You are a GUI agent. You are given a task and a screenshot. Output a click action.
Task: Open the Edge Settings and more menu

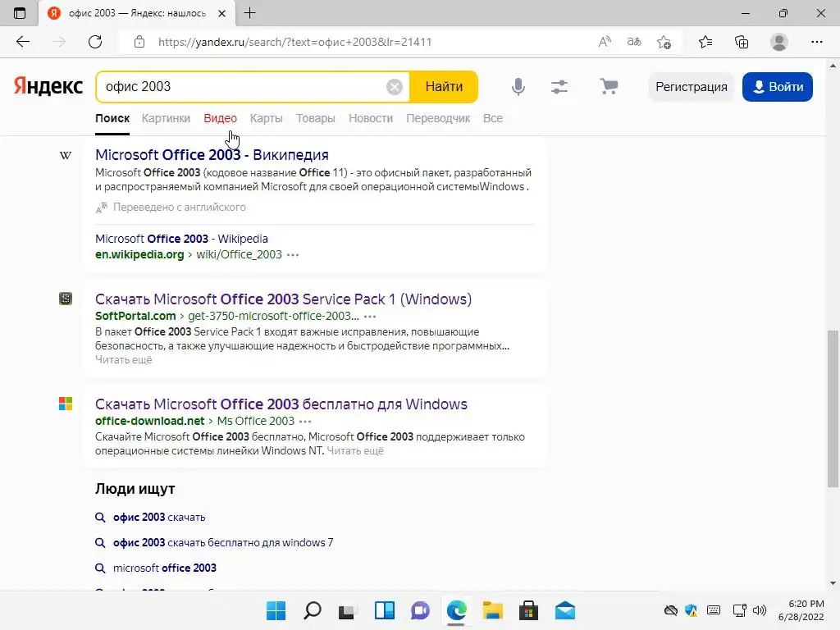pyautogui.click(x=816, y=42)
